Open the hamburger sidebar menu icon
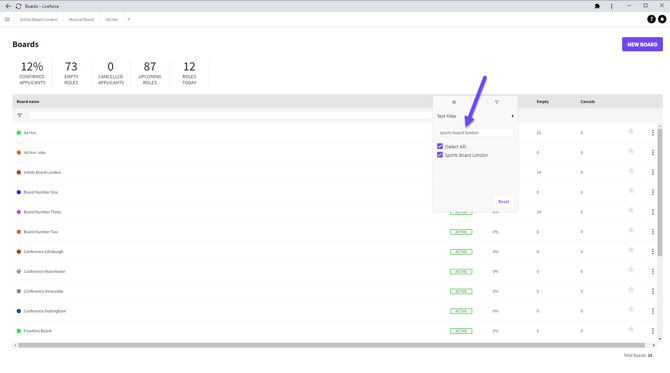This screenshot has height=373, width=670. 7,19
